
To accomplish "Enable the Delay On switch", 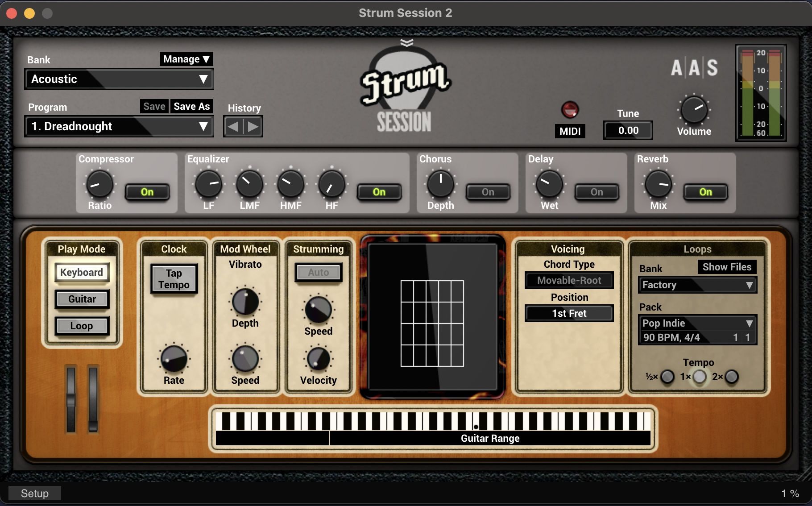I will click(597, 192).
